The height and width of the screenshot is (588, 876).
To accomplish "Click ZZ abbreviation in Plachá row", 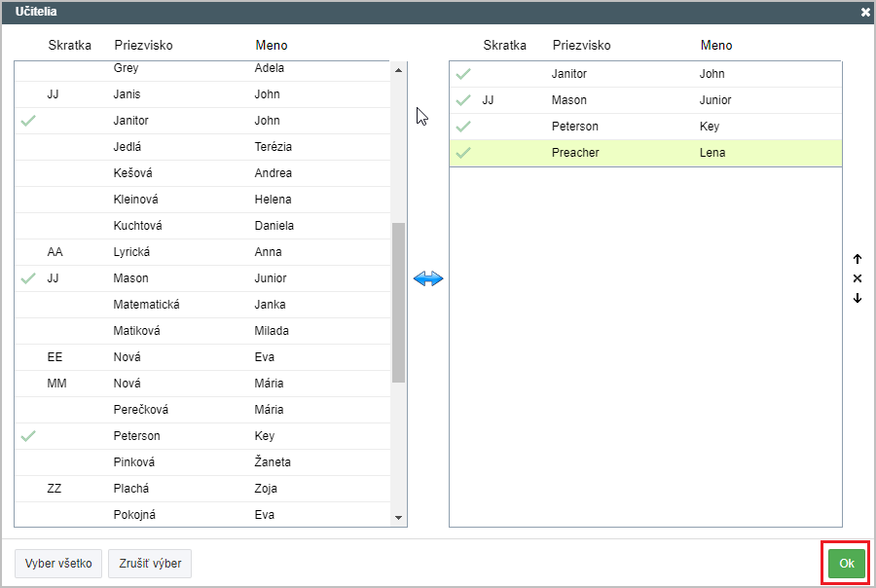I will point(55,489).
